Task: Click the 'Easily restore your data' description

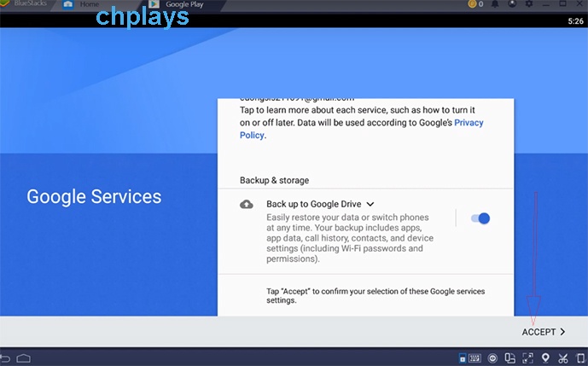Action: click(x=350, y=238)
